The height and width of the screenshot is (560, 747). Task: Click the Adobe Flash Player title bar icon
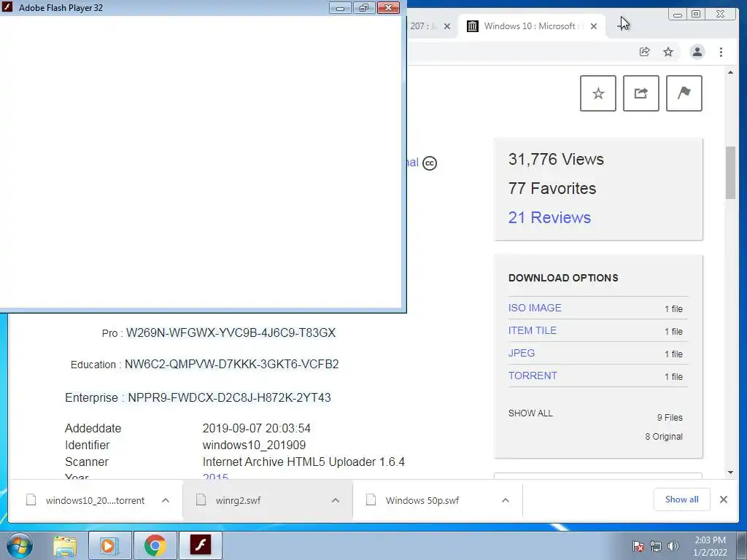(7, 7)
